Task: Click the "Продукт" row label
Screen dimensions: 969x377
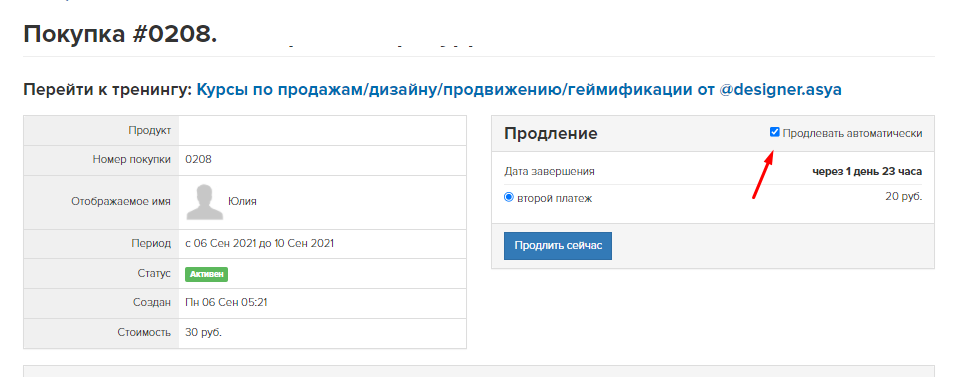Action: point(150,130)
